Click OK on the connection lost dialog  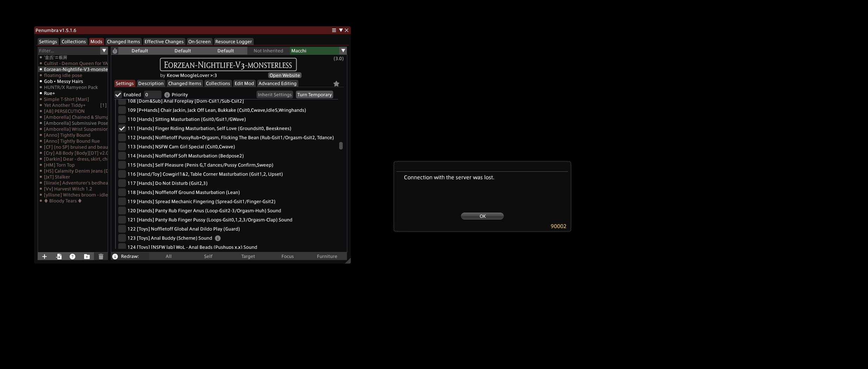(x=482, y=216)
